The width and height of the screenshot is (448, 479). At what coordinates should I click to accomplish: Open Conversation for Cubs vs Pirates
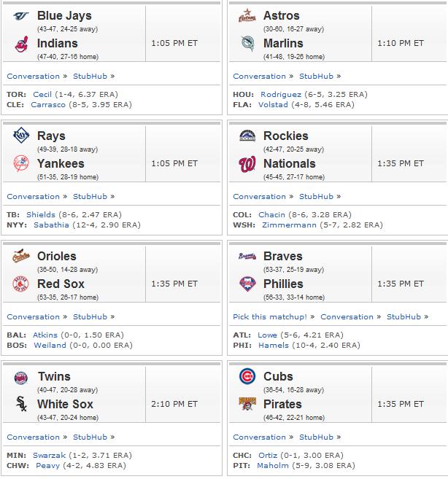point(259,437)
